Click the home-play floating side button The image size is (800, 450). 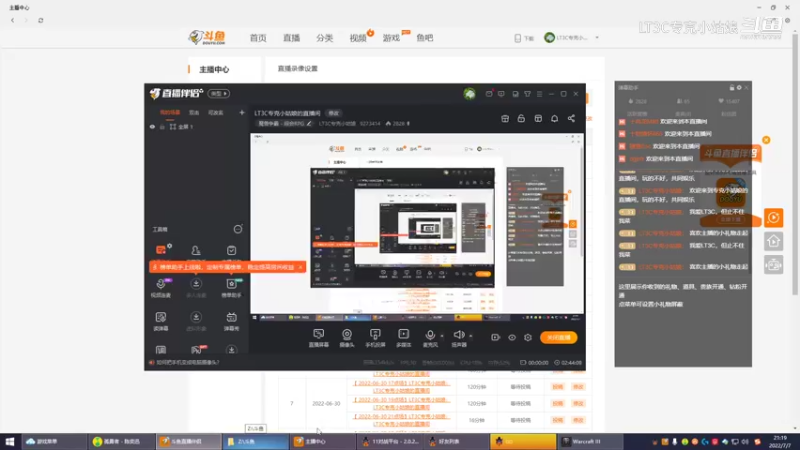pos(773,241)
